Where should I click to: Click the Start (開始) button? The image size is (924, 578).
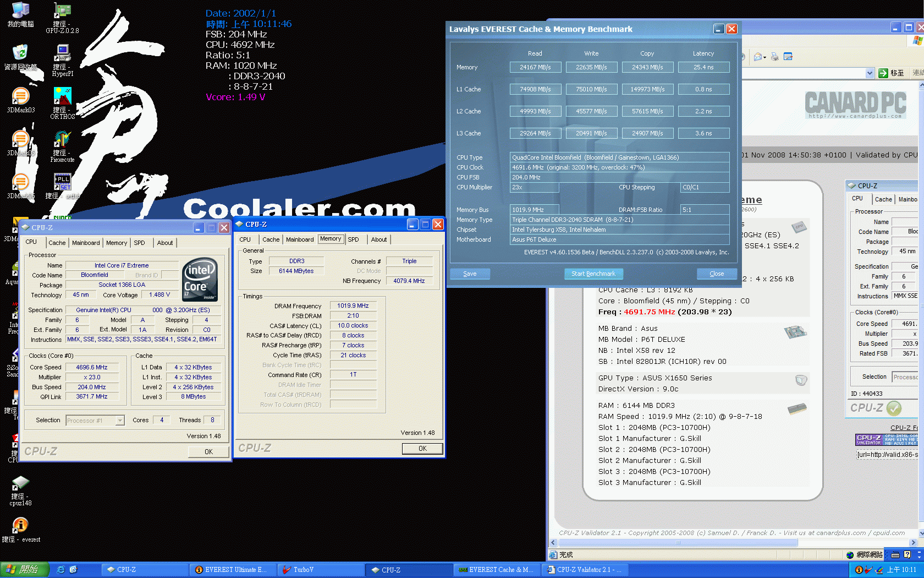pos(25,570)
